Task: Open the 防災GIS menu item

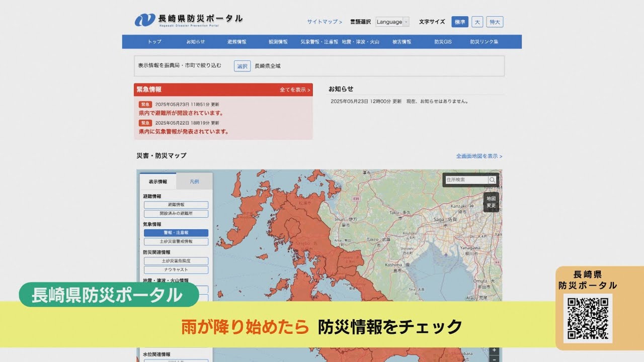Action: point(443,42)
